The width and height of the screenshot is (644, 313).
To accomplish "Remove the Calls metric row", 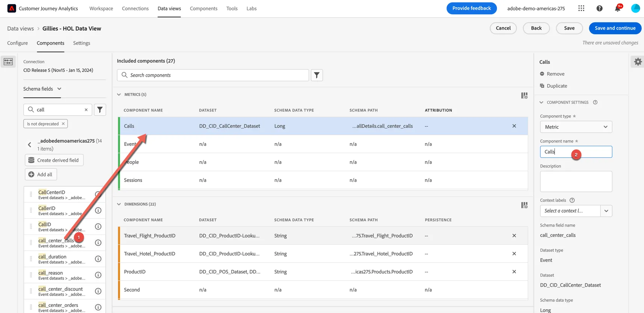I will (514, 126).
